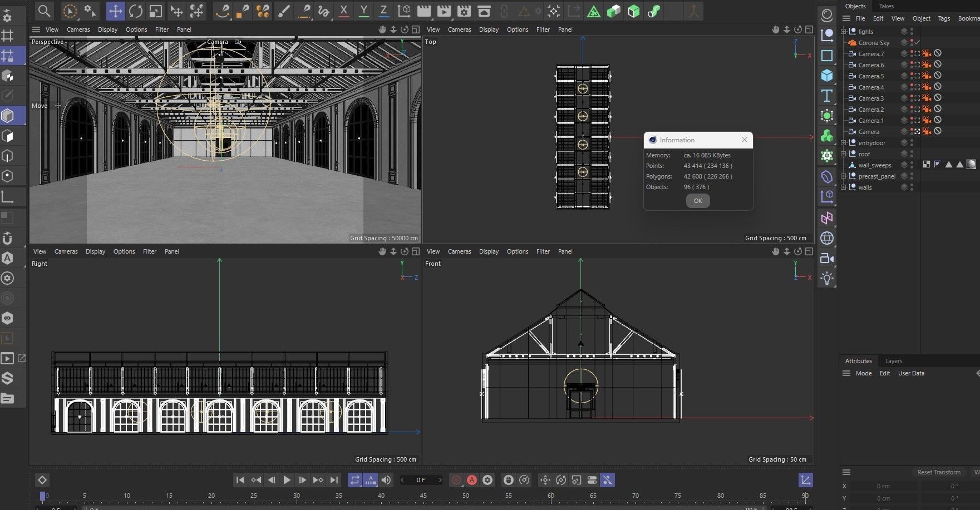
Task: Select the Rotate tool
Action: pyautogui.click(x=135, y=11)
